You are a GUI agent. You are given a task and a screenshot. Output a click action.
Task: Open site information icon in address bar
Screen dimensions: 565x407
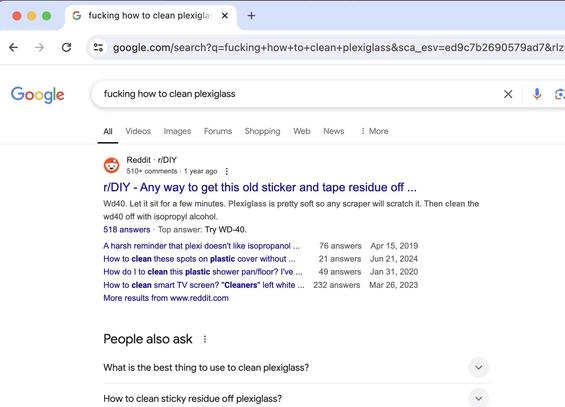point(98,47)
